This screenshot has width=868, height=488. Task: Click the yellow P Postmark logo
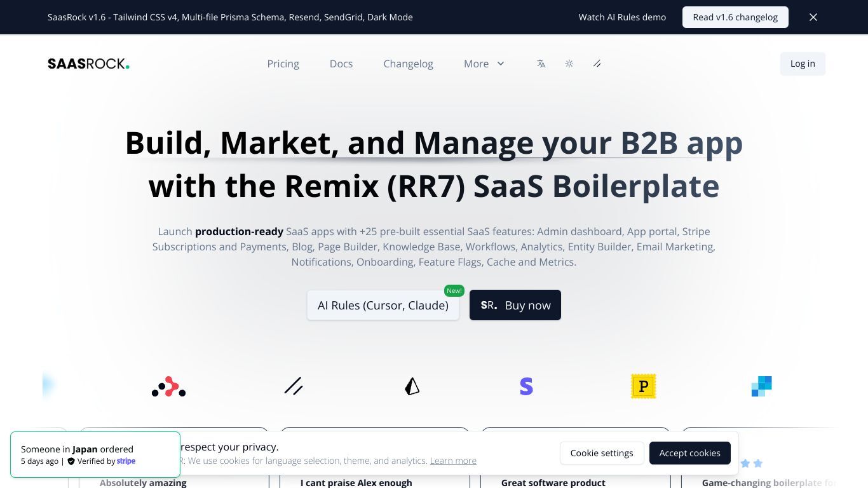pos(643,386)
